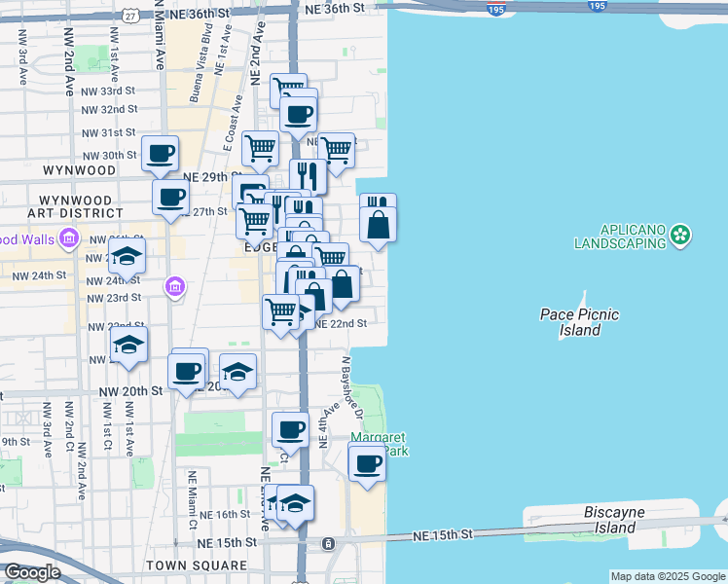Select the shopping cart marker above the Edgewater label
Screen dimensions: 728x584
[x=254, y=225]
